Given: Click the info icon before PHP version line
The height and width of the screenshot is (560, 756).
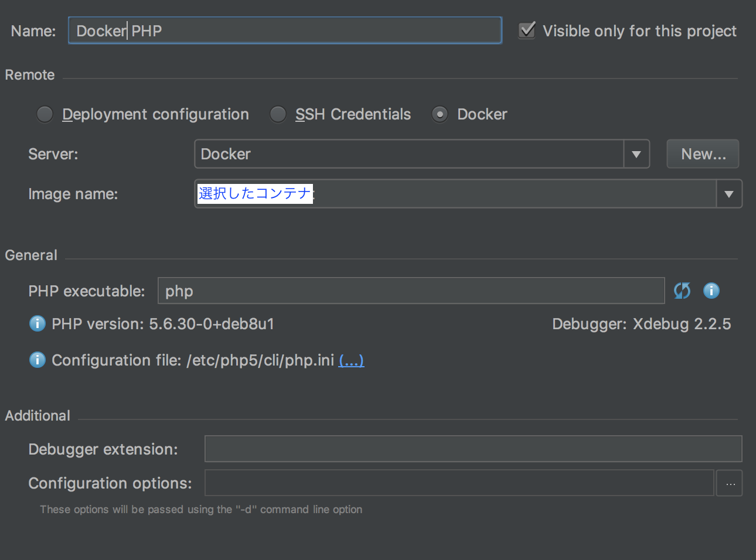Looking at the screenshot, I should pyautogui.click(x=37, y=323).
